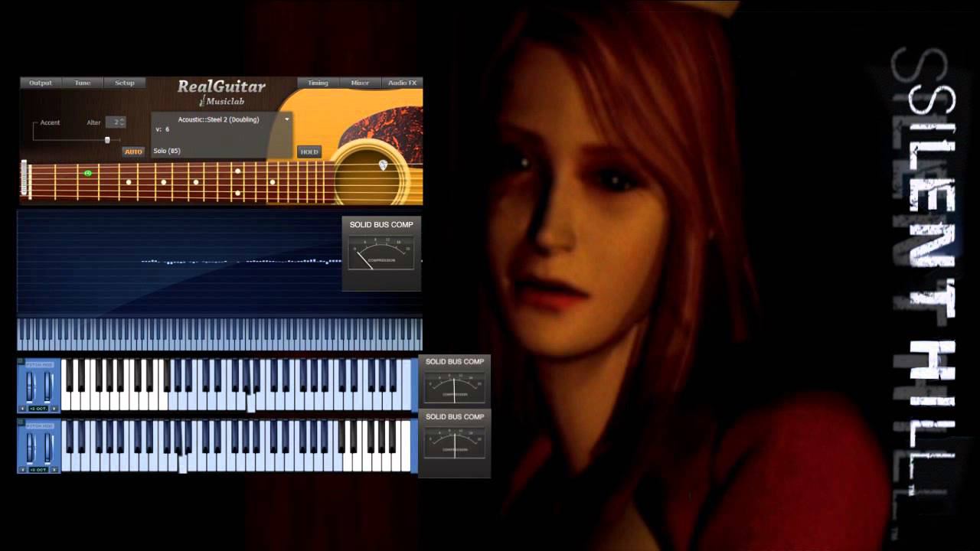Open the Audio FX tab

pos(402,83)
